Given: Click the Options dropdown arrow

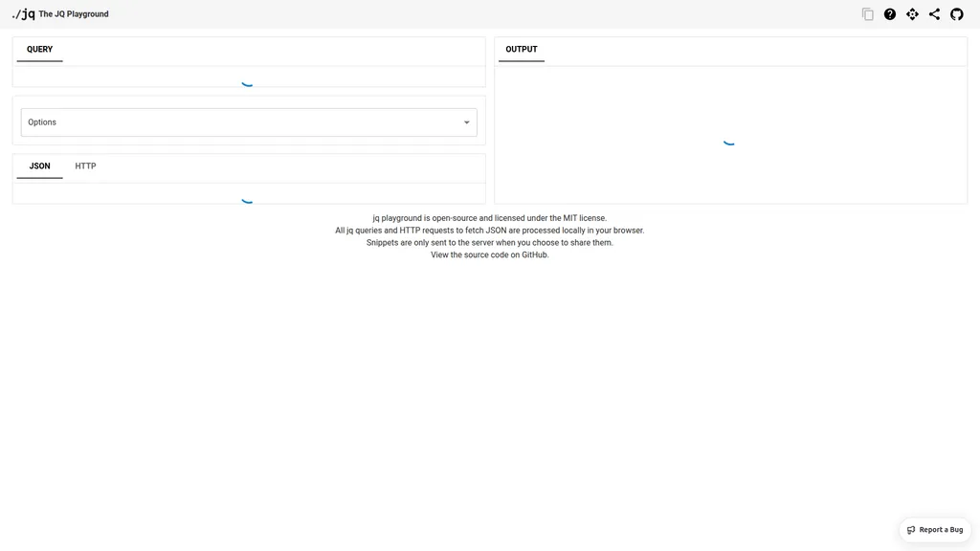Looking at the screenshot, I should [x=466, y=122].
